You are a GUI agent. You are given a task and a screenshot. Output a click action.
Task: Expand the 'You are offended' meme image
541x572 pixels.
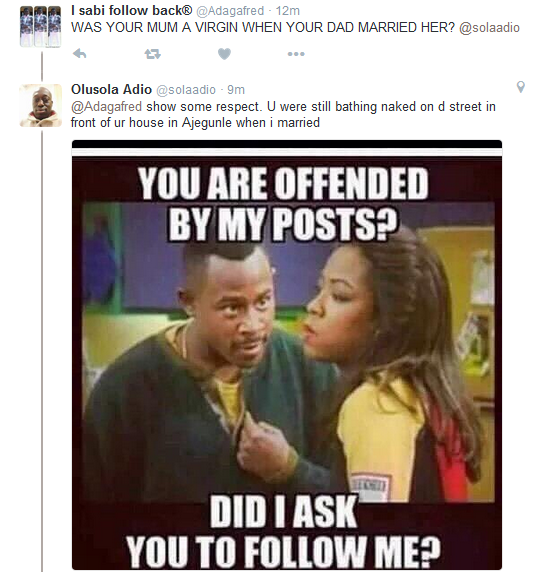point(287,355)
